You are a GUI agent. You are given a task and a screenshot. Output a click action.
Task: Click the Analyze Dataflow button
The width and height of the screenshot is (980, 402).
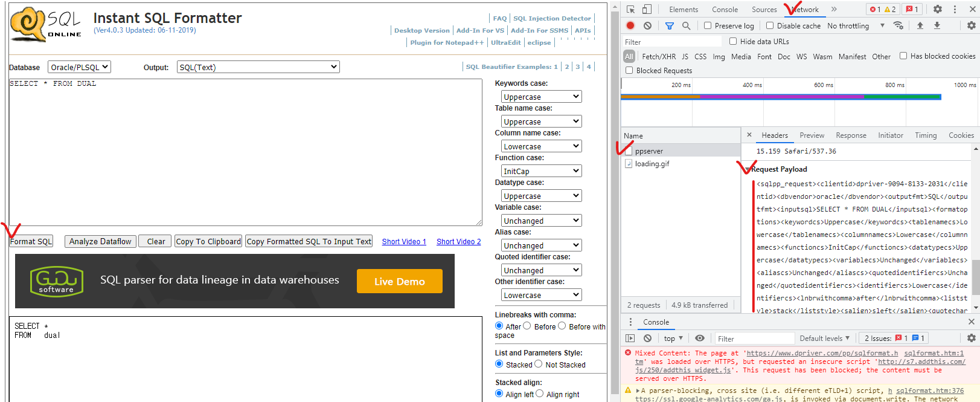pyautogui.click(x=100, y=241)
